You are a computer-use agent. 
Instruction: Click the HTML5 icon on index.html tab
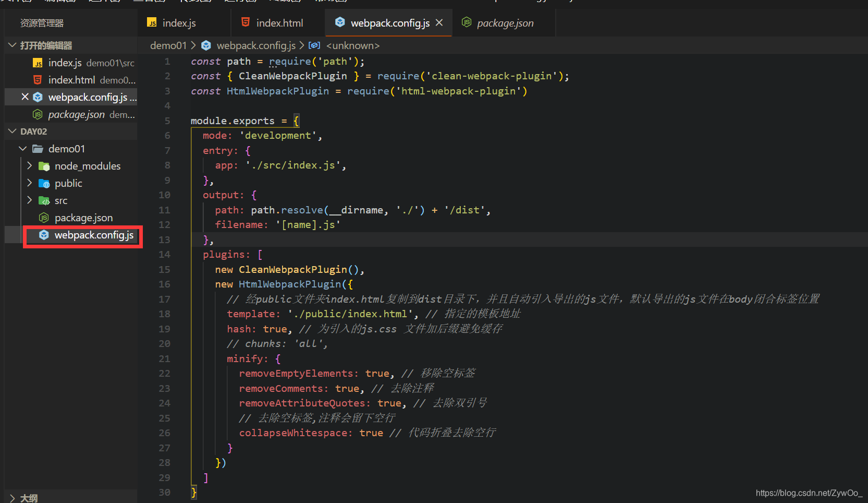click(246, 22)
